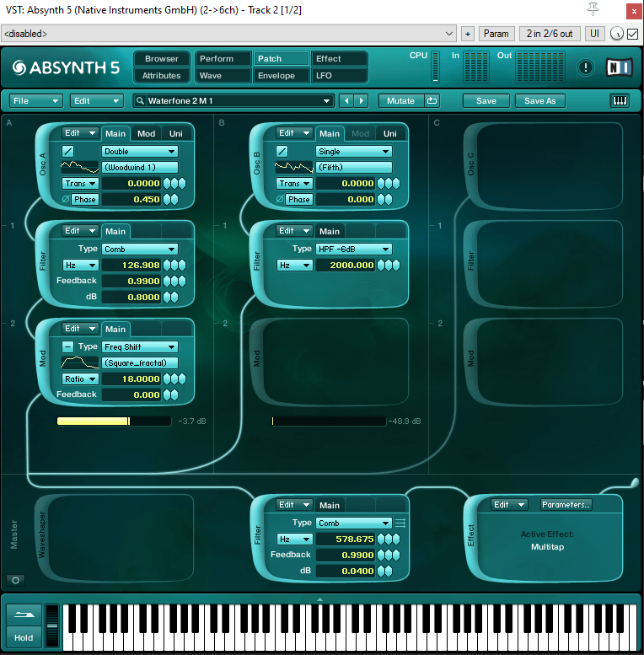
Task: Open the HPF -6dB filter type dropdown
Action: (x=353, y=249)
